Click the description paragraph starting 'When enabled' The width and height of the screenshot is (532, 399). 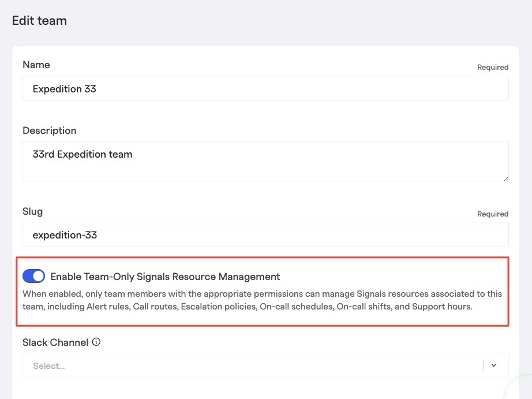[x=263, y=300]
